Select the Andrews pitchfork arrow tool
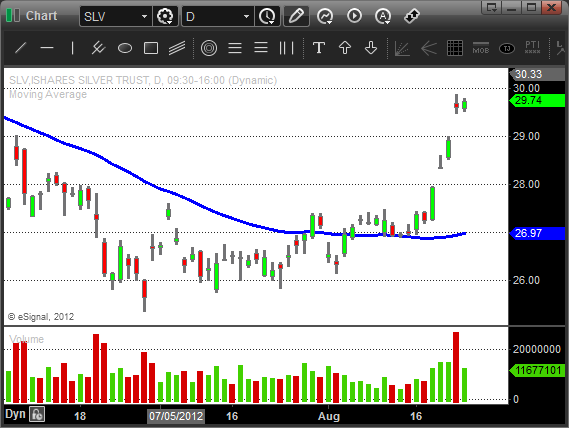The height and width of the screenshot is (428, 569). tap(429, 48)
